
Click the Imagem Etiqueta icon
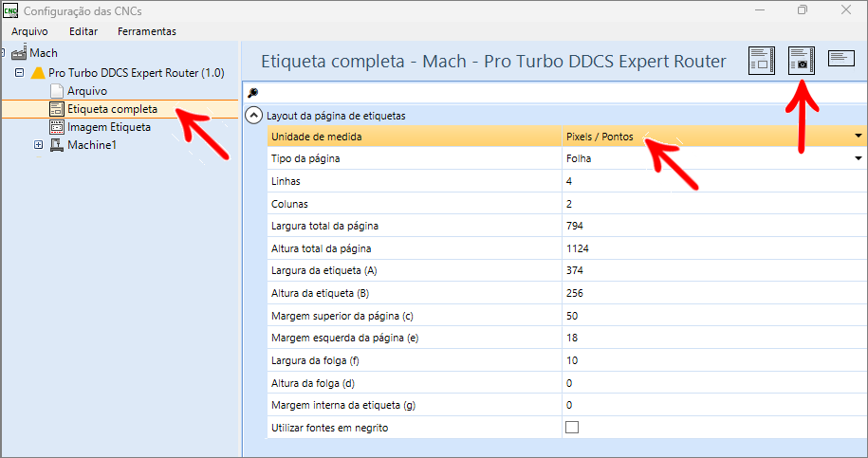tap(57, 127)
